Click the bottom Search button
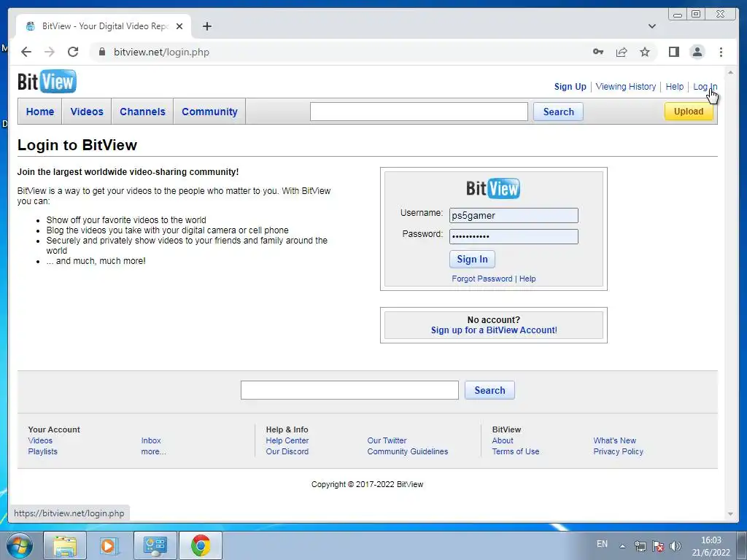747x560 pixels. (489, 390)
